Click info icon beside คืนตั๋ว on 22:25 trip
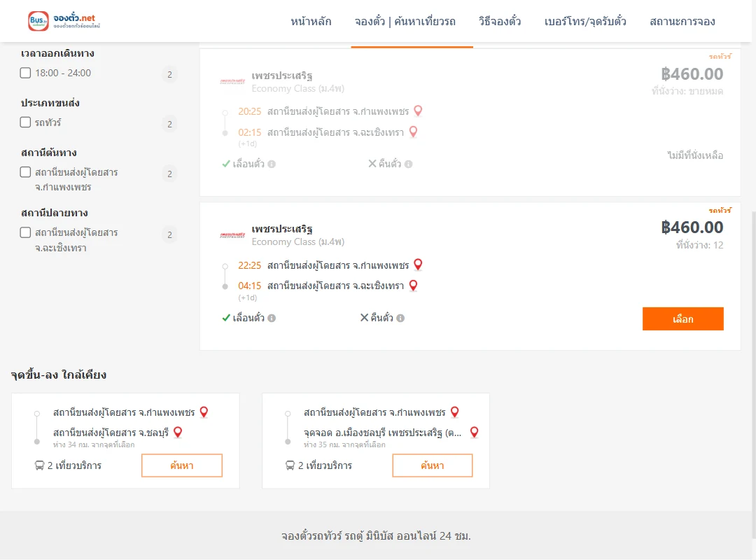This screenshot has width=756, height=560. coord(400,318)
